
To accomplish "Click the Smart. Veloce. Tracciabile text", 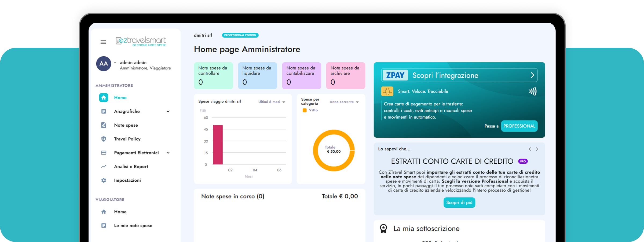I will (x=423, y=91).
